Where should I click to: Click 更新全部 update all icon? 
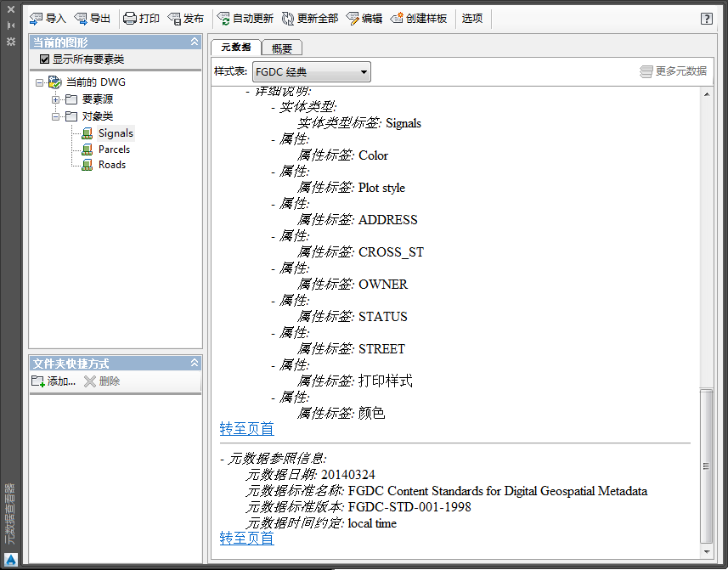288,19
